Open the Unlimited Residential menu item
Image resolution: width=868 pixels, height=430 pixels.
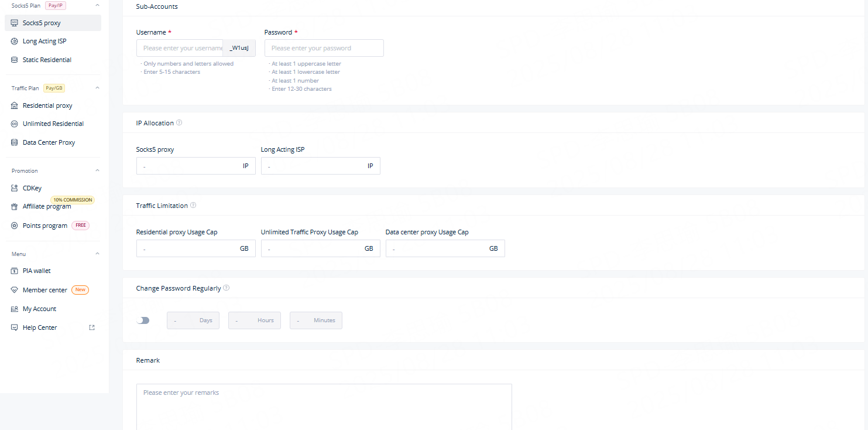pyautogui.click(x=53, y=124)
